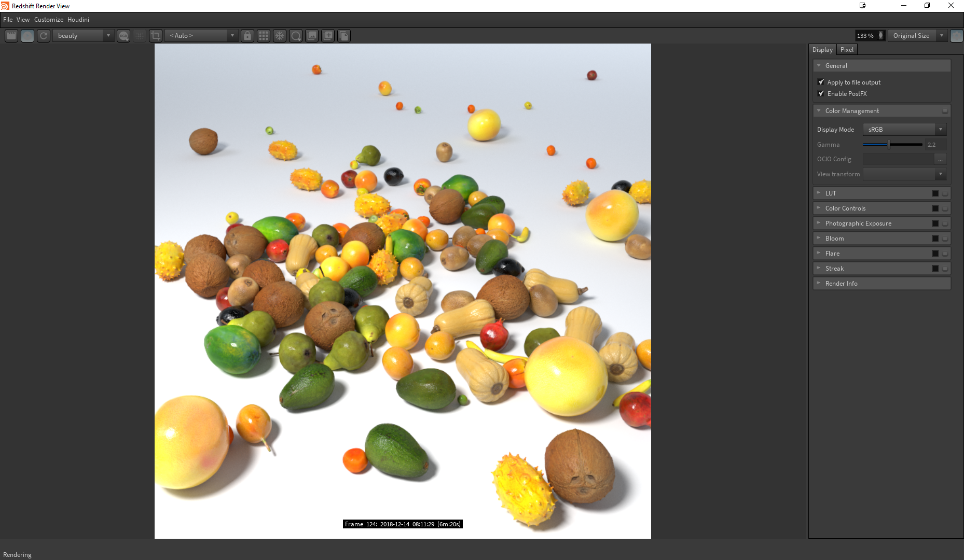Click the render clapperboard icon
964x560 pixels.
click(x=11, y=36)
